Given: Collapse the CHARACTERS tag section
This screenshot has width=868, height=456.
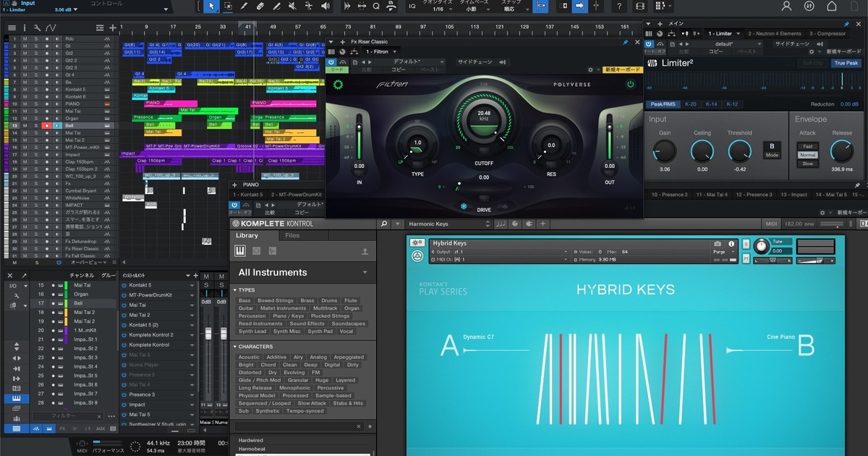Looking at the screenshot, I should pos(236,347).
